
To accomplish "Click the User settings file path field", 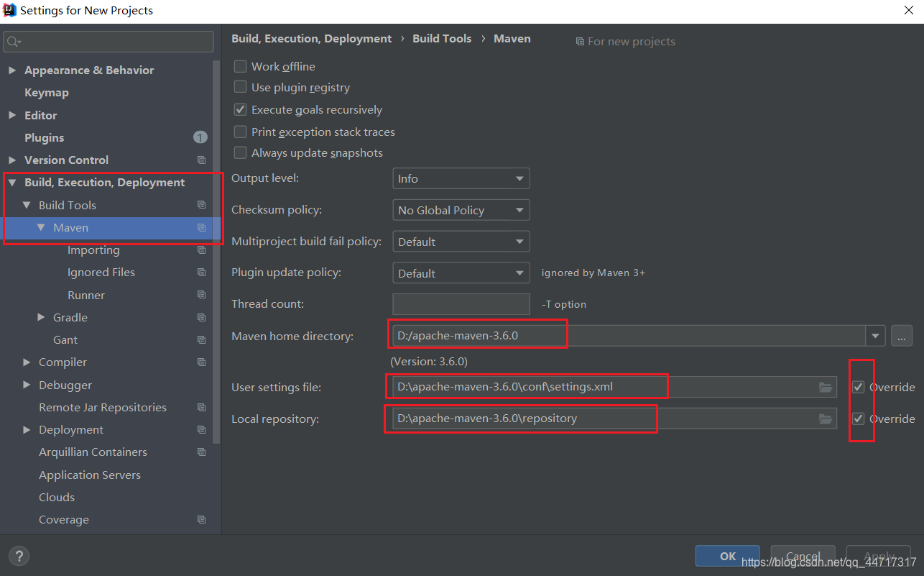I will (615, 387).
